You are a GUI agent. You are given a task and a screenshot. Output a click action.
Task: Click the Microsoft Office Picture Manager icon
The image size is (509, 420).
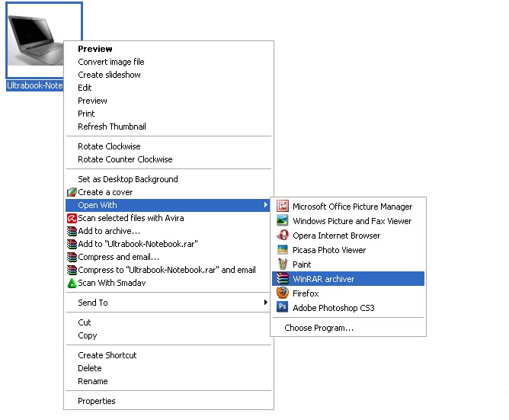tap(283, 207)
